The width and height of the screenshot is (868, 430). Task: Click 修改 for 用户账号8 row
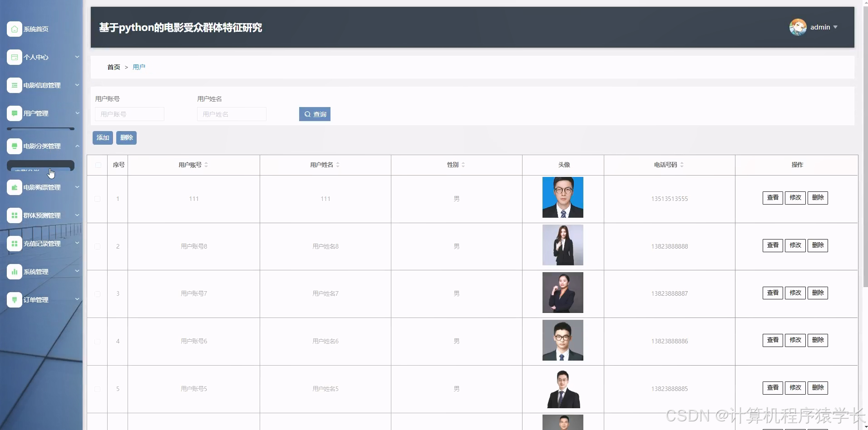(795, 245)
